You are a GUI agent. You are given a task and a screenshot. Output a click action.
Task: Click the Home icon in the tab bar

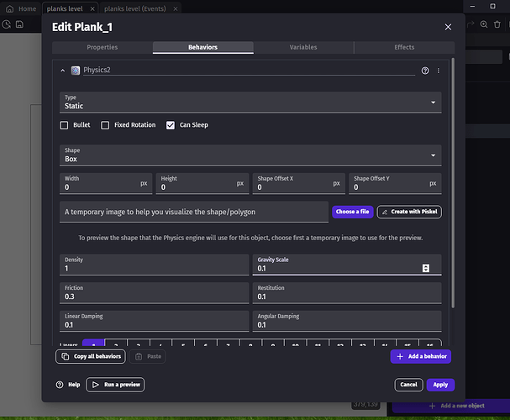coord(10,8)
